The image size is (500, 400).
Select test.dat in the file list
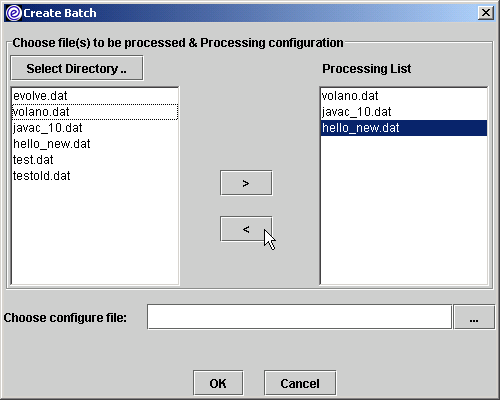point(95,160)
